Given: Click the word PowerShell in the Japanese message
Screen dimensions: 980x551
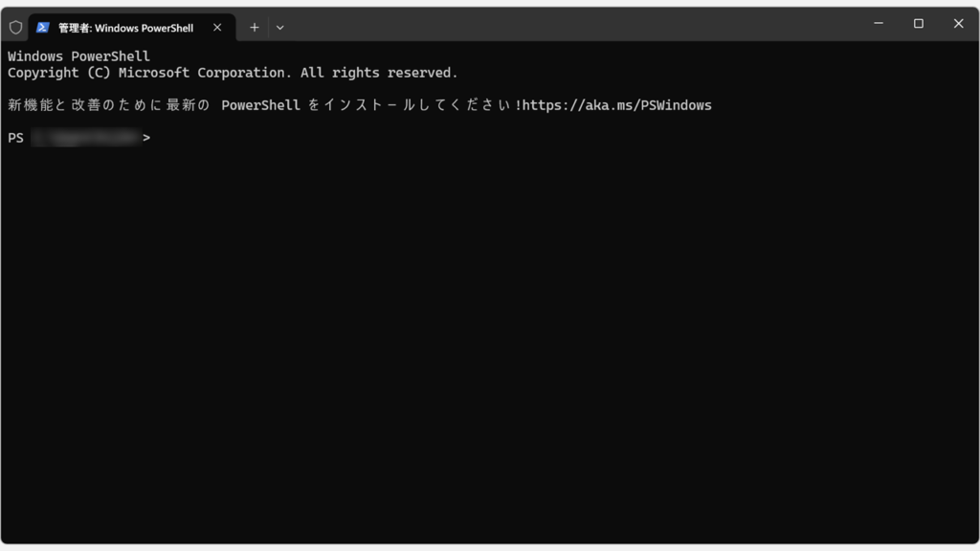Looking at the screenshot, I should click(260, 105).
